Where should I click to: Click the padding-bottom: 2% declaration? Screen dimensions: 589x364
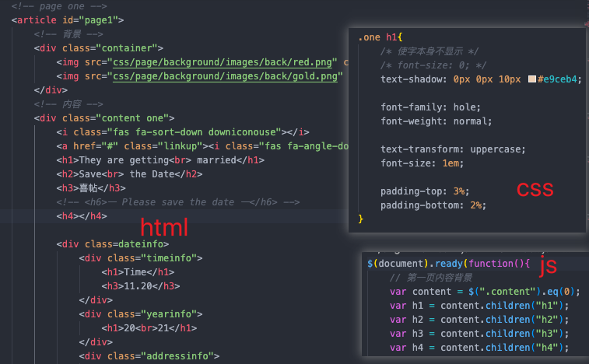pos(433,205)
